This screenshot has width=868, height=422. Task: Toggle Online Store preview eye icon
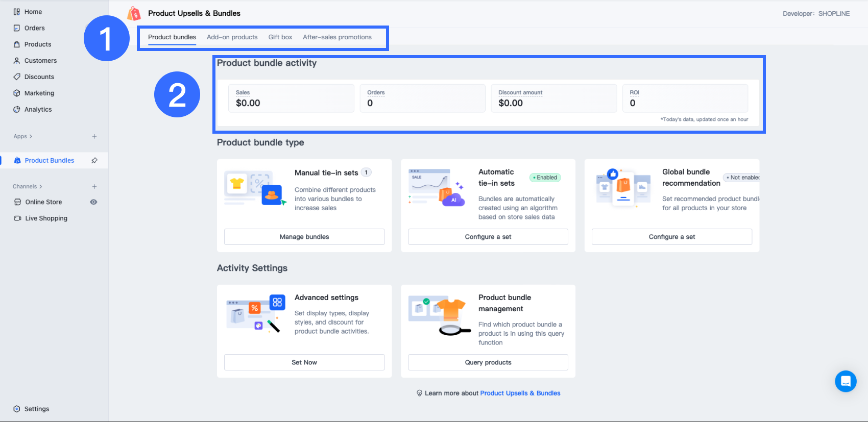point(93,202)
